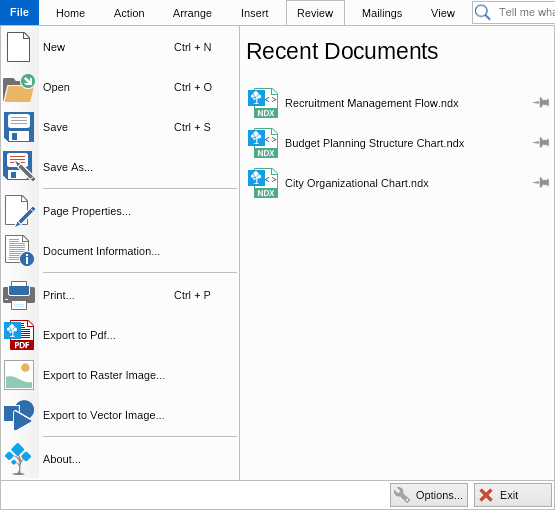Click the Export to Pdf icon

(19, 335)
